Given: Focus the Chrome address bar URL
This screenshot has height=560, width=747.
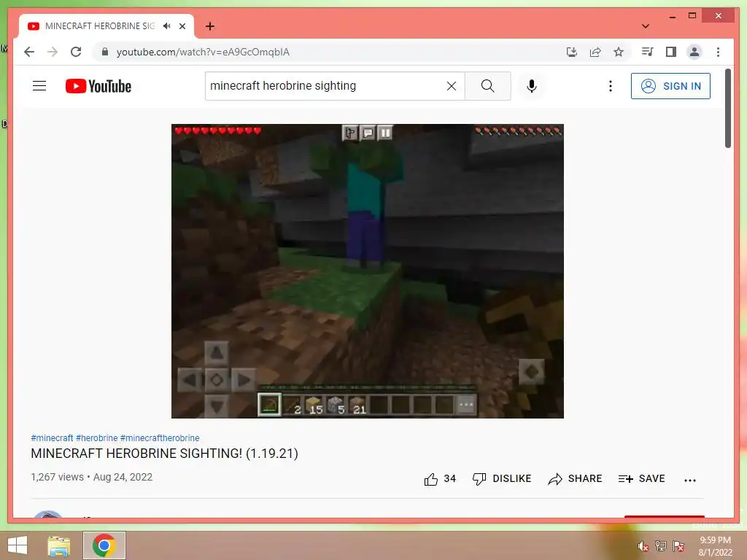Looking at the screenshot, I should (x=203, y=52).
